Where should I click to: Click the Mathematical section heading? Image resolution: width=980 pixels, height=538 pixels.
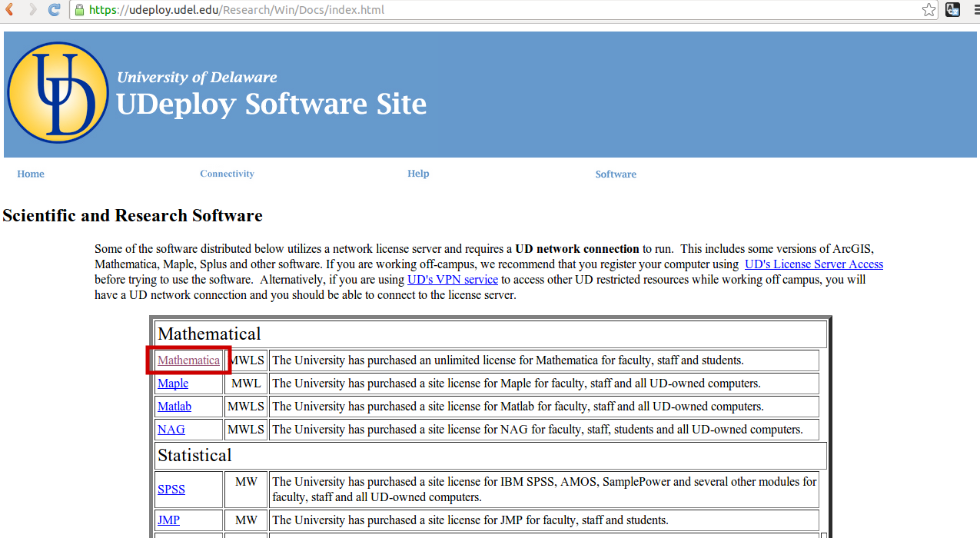[209, 334]
